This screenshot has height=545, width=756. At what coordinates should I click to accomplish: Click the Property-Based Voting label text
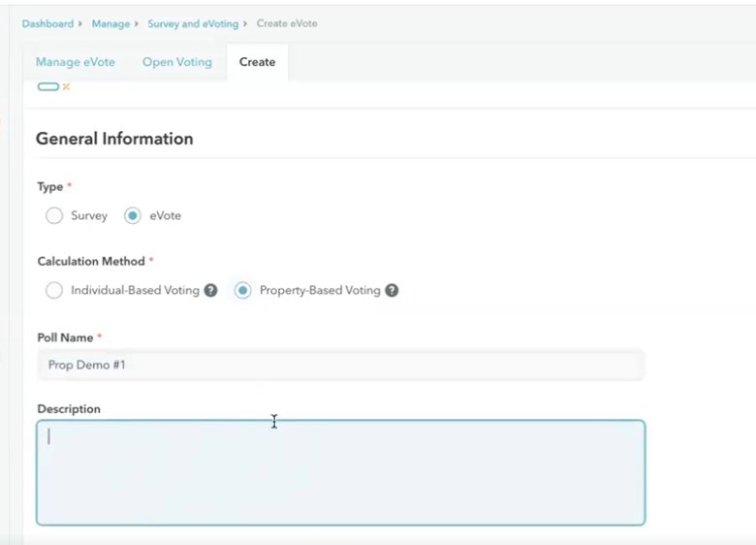[x=320, y=290]
